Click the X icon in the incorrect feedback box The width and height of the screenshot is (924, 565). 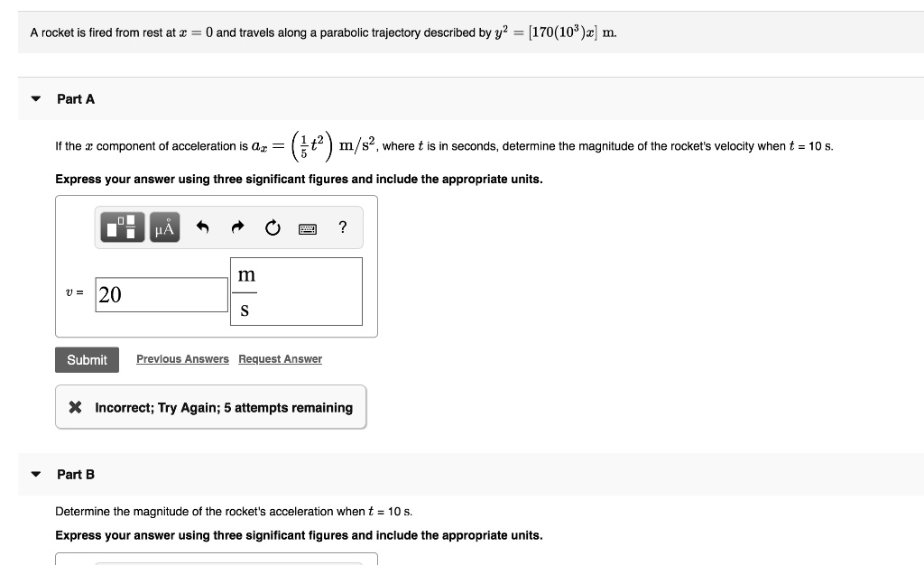[75, 407]
